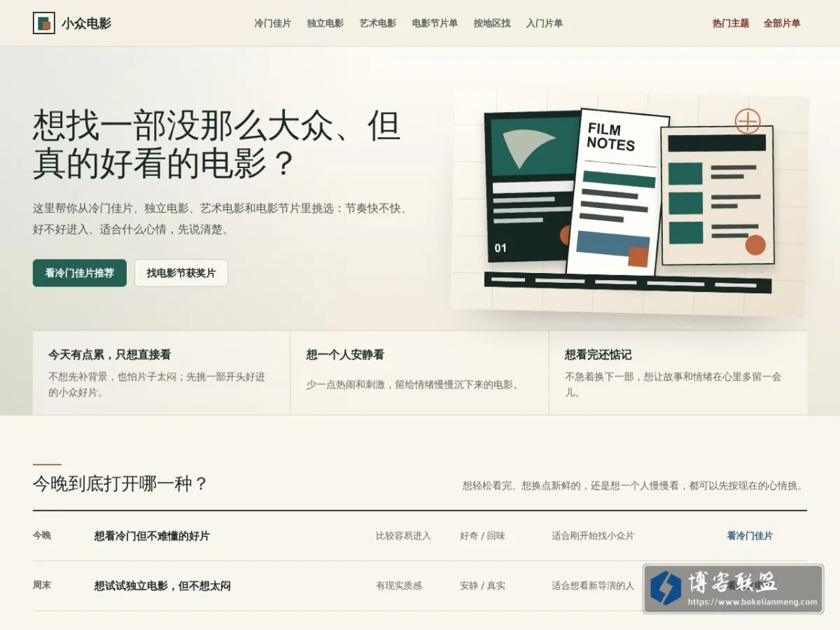This screenshot has width=840, height=630.
Task: Click the 好奇 / 回味 cell
Action: (482, 536)
